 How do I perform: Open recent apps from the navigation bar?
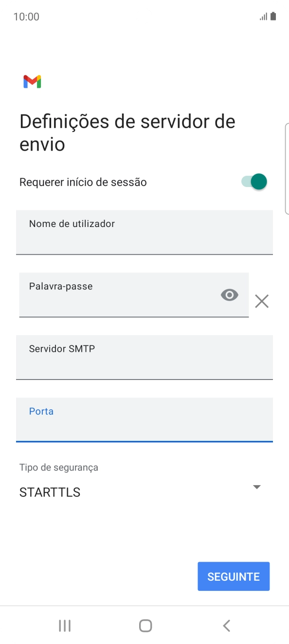pyautogui.click(x=64, y=625)
